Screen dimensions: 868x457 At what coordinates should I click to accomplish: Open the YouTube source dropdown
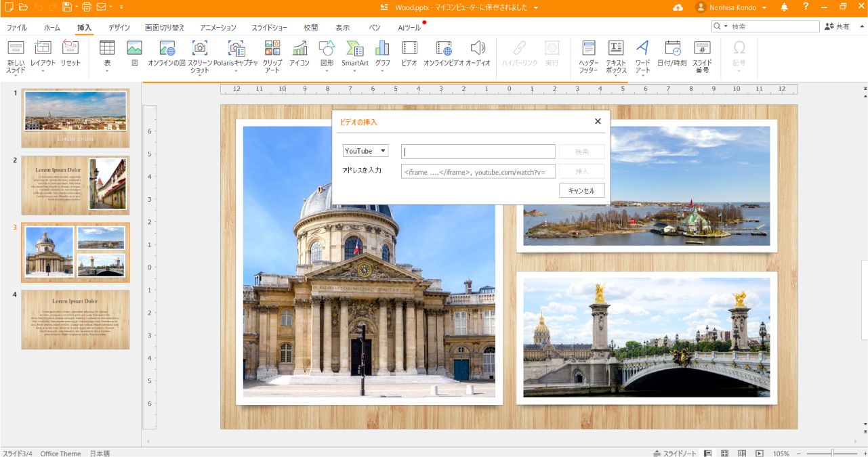[365, 151]
